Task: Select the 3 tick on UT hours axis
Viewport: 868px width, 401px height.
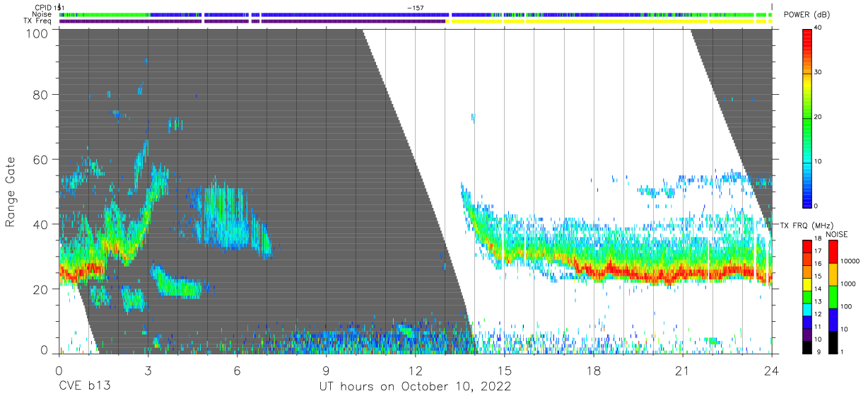Action: tap(148, 370)
